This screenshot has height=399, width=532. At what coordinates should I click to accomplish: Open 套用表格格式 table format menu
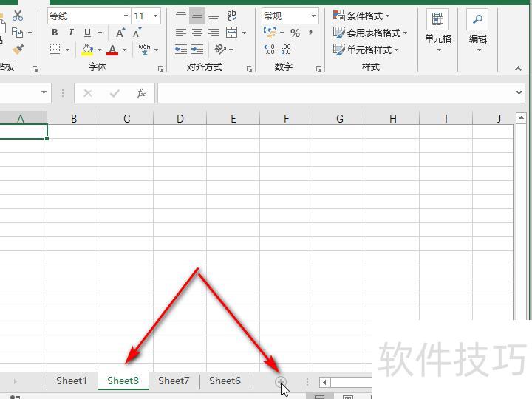[370, 33]
